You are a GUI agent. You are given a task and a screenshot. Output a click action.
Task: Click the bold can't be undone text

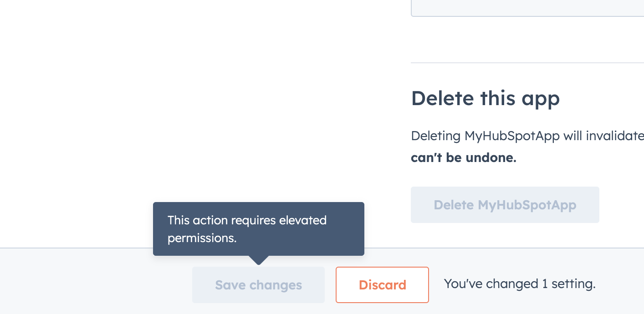(x=464, y=157)
